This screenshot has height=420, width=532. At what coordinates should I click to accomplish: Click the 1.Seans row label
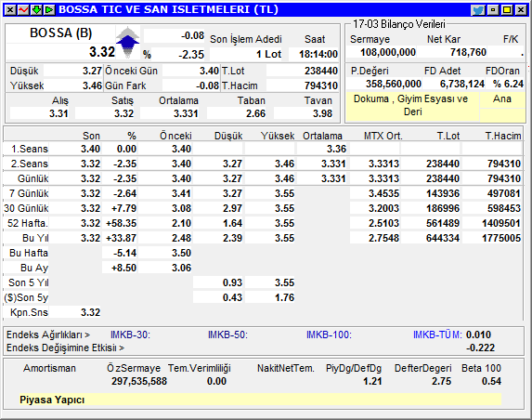[x=30, y=149]
